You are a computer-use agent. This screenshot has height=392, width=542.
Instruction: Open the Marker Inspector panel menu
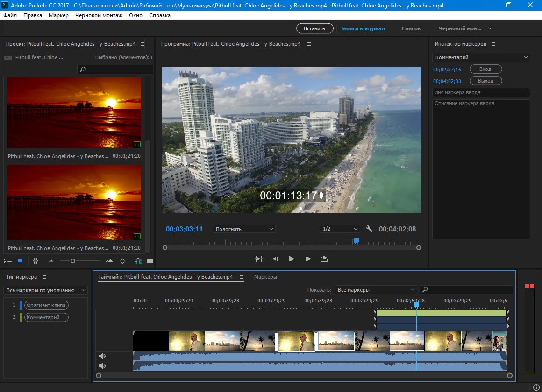[493, 44]
